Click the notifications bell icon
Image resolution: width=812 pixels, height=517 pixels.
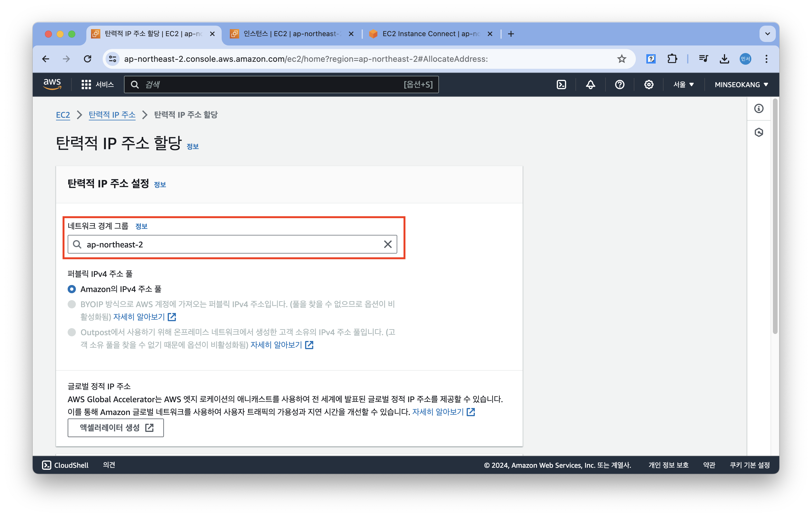(x=590, y=85)
